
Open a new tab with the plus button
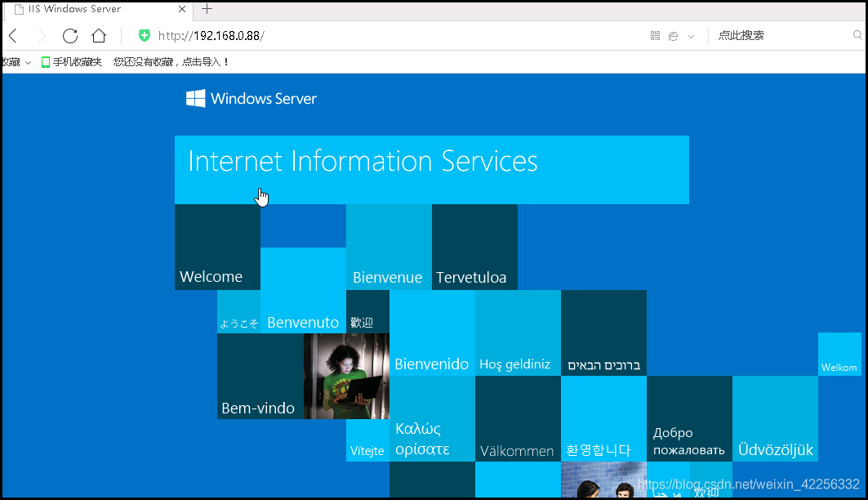point(207,9)
